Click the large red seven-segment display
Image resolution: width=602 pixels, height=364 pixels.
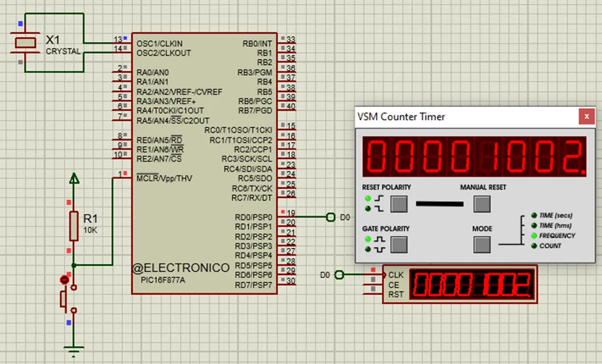point(474,157)
